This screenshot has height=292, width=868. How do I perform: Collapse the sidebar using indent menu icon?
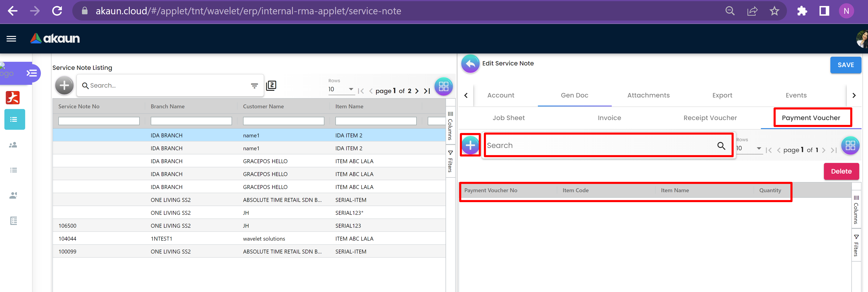[x=32, y=73]
